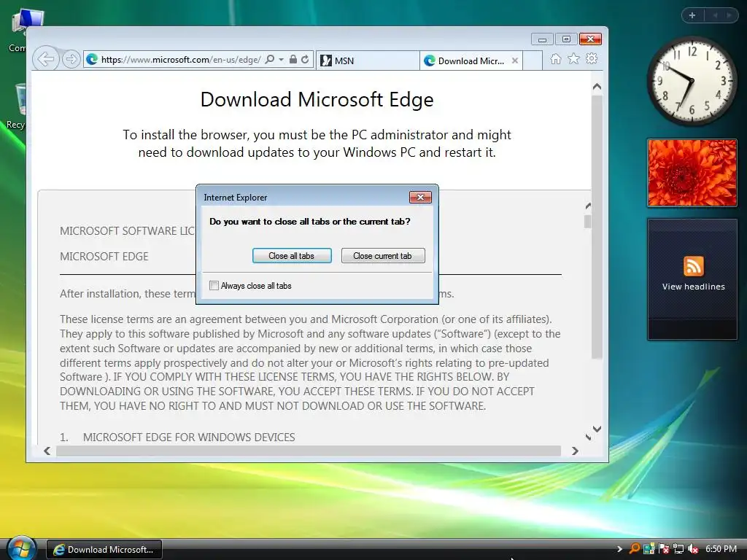Click the search magnifier in address bar
The height and width of the screenshot is (560, 747).
point(270,60)
